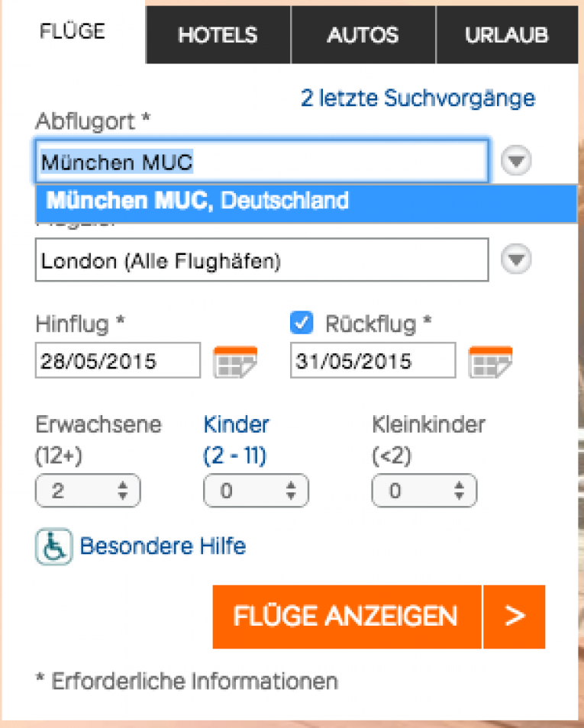Screen dimensions: 584x728
Task: Switch to the AUTOS tab
Action: click(363, 34)
